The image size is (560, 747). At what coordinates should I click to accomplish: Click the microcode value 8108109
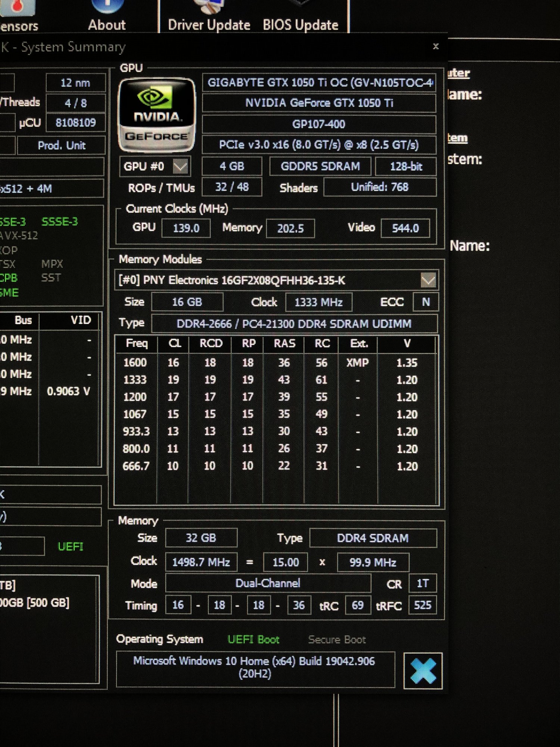click(x=75, y=123)
